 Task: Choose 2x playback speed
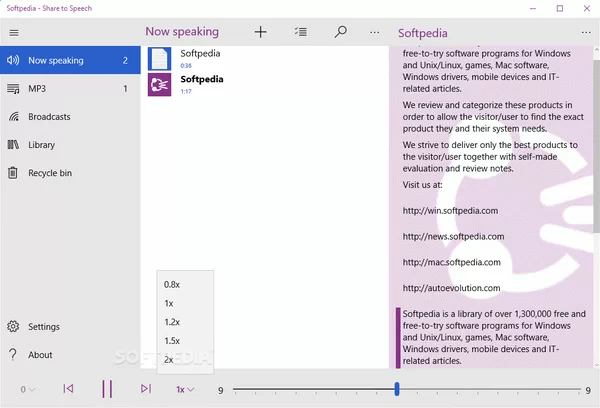(x=185, y=359)
